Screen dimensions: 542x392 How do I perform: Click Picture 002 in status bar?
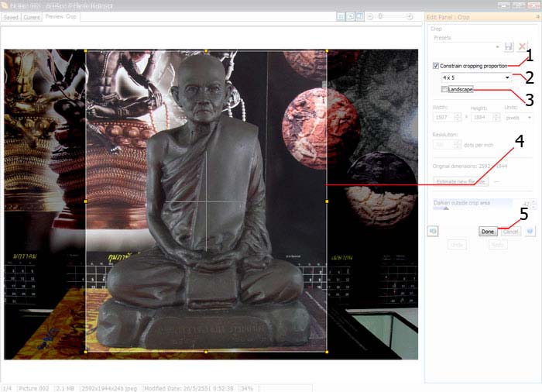[x=34, y=389]
